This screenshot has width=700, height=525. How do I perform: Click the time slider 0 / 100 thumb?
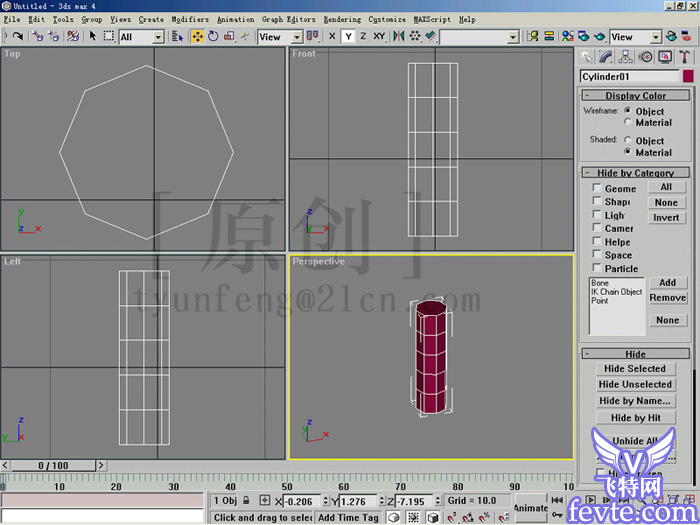click(54, 466)
